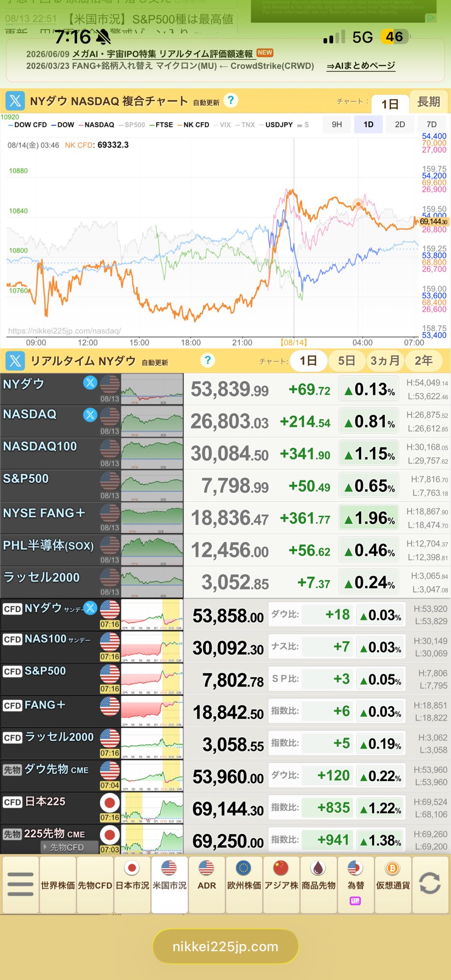Click the CFD S&P500 price 7,802.78
This screenshot has height=980, width=451.
click(x=233, y=679)
